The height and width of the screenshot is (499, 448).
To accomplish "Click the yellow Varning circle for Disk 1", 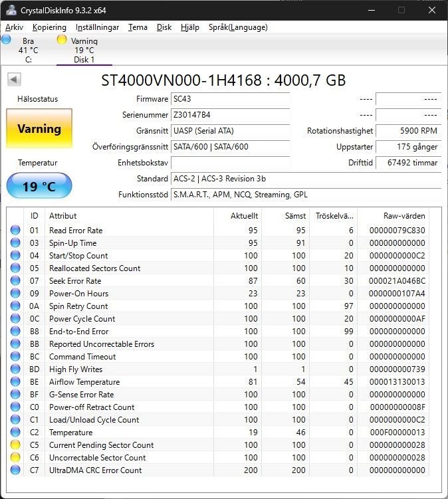I will (x=62, y=40).
